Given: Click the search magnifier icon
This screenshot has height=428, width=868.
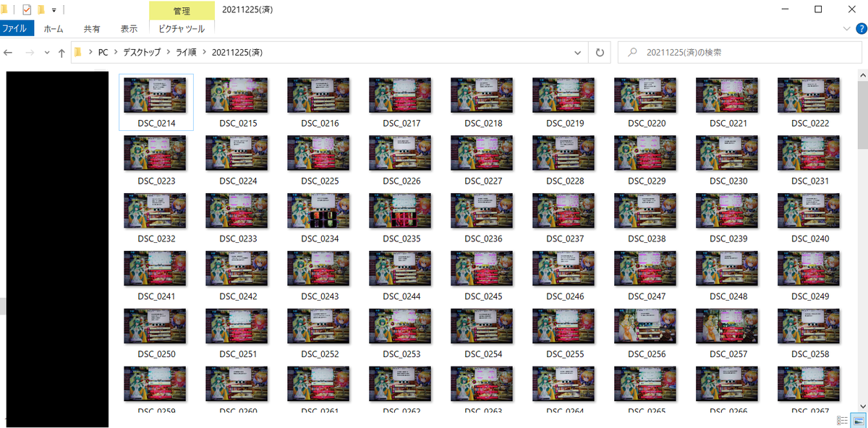Looking at the screenshot, I should tap(633, 53).
